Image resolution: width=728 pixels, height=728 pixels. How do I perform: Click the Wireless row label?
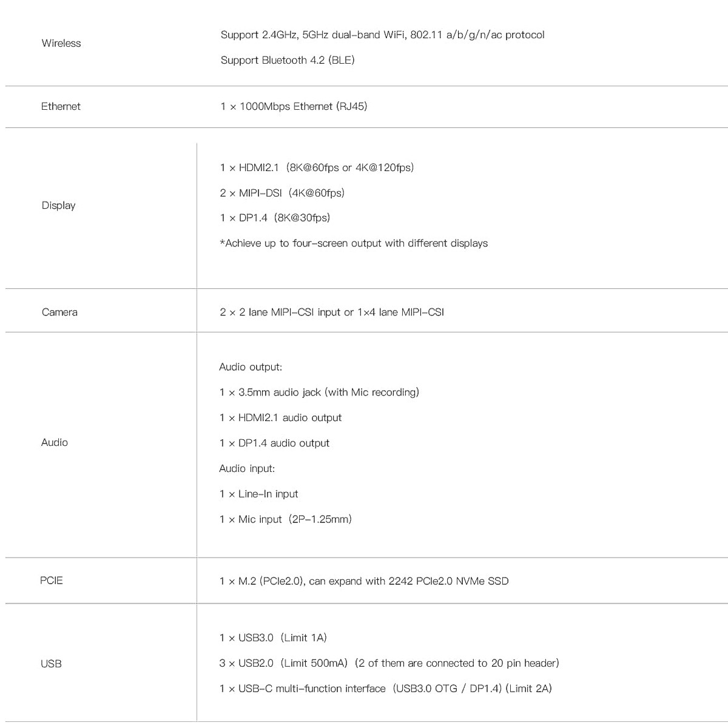point(61,43)
